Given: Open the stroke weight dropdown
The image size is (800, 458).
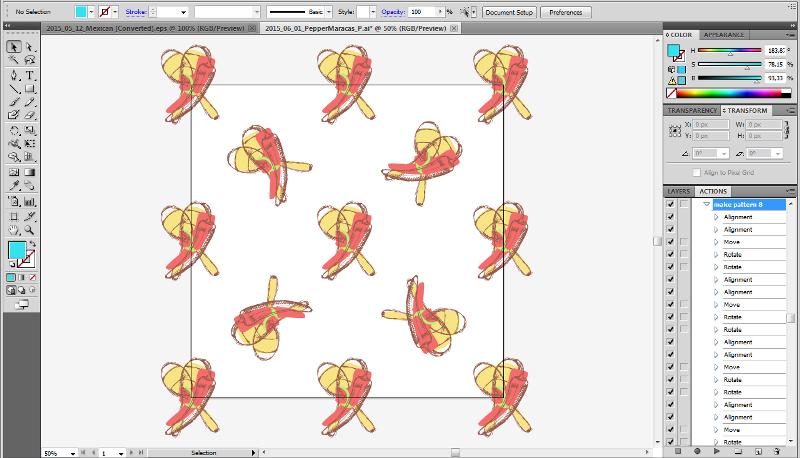Looking at the screenshot, I should coord(183,12).
